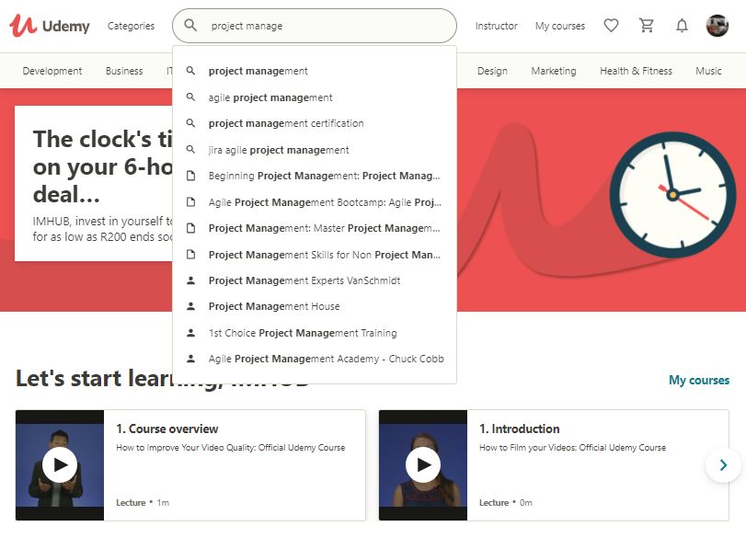Select the Music category

(708, 71)
